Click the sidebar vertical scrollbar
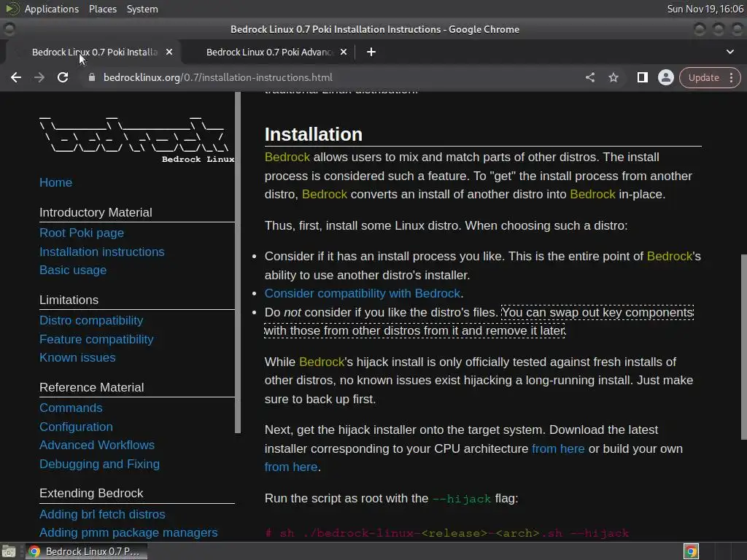 (238, 262)
